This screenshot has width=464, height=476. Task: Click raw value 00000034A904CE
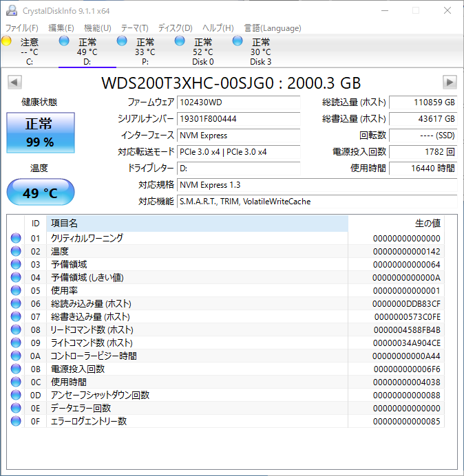coord(407,343)
